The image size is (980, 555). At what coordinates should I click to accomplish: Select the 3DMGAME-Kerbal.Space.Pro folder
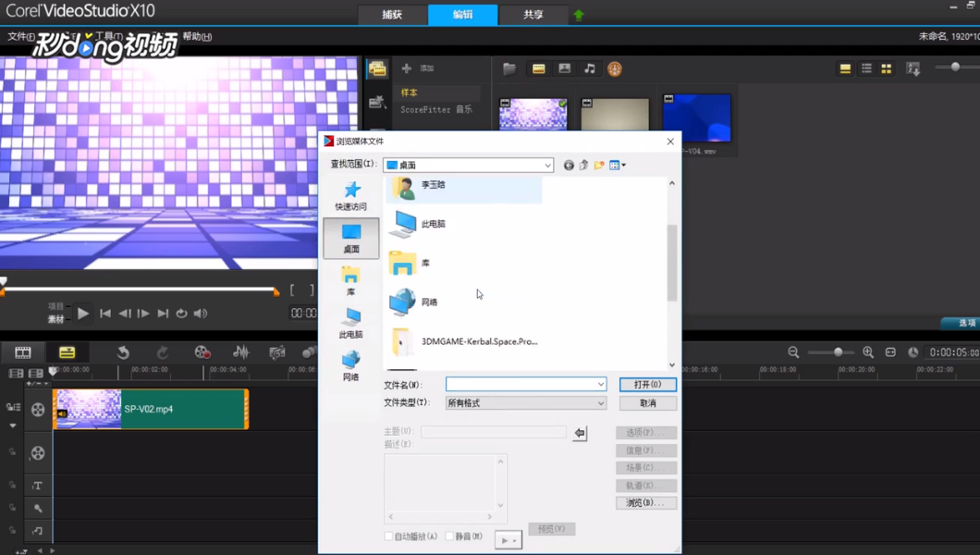pyautogui.click(x=464, y=341)
